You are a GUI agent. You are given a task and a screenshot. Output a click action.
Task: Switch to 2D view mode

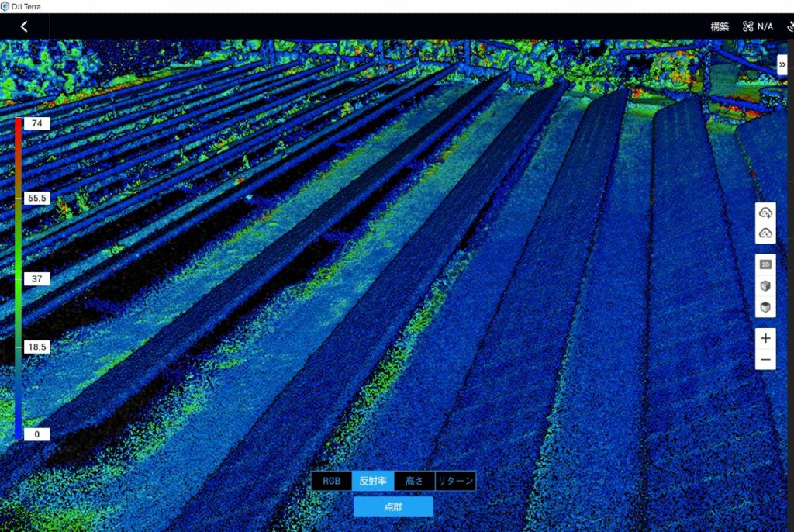point(766,264)
